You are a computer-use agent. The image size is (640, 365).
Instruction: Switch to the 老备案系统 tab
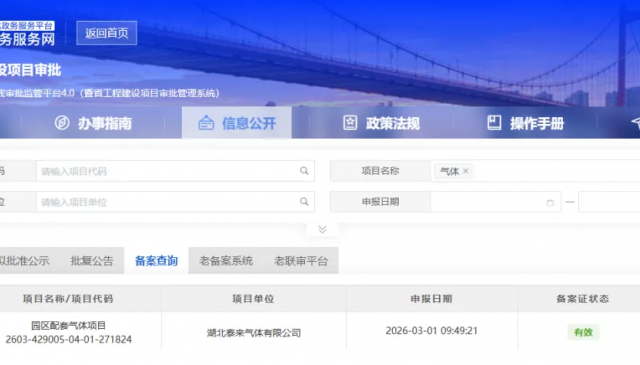pos(226,260)
